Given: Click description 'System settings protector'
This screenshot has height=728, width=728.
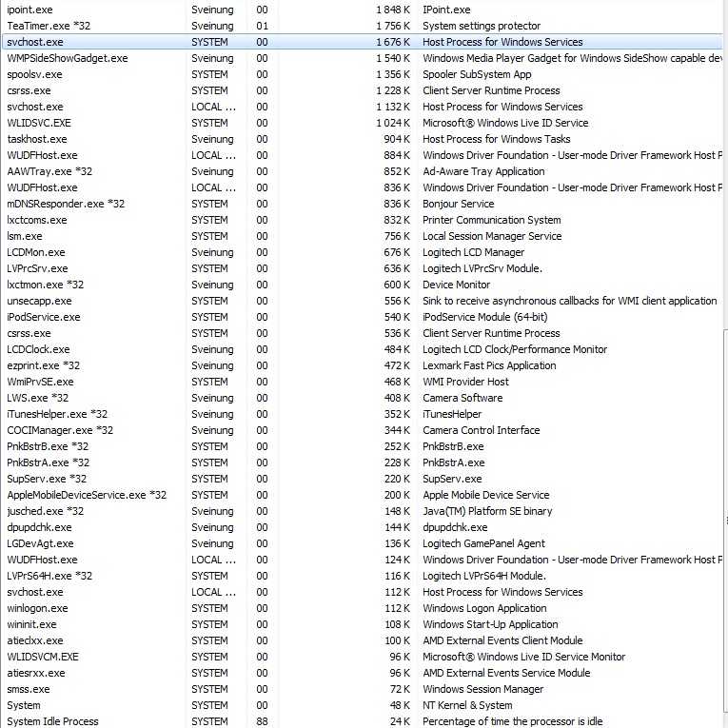Looking at the screenshot, I should 482,26.
